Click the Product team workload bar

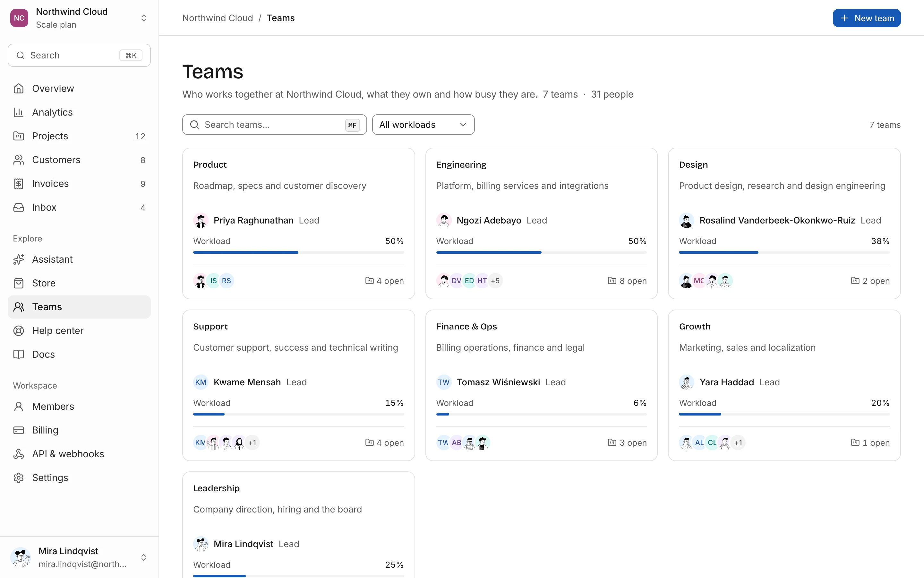coord(298,252)
